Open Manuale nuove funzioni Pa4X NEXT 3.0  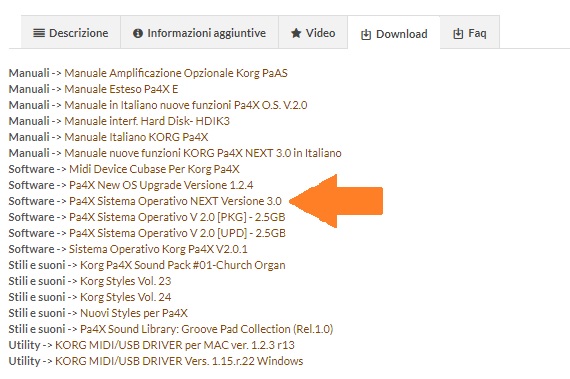(x=203, y=153)
